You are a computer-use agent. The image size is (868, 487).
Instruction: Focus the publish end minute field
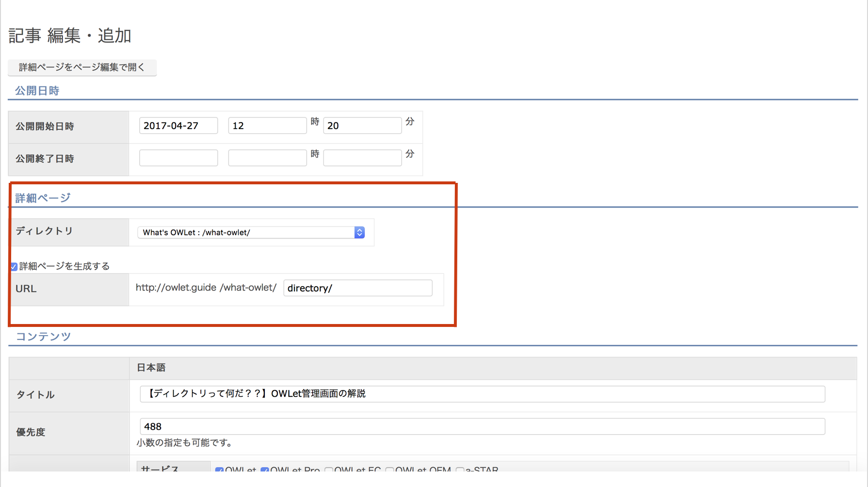[362, 158]
